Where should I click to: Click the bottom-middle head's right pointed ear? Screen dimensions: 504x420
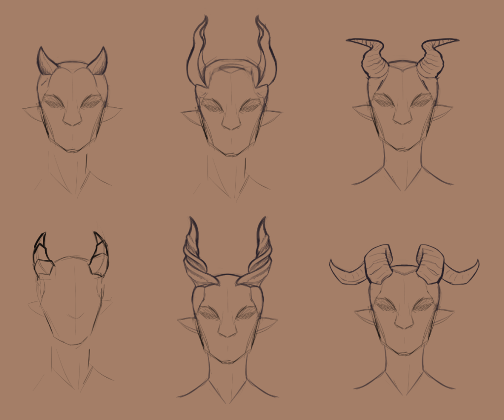266,325
